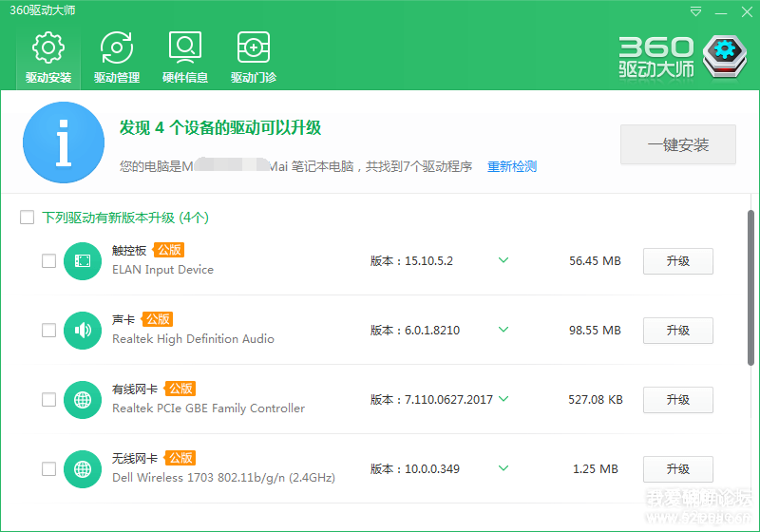Image resolution: width=760 pixels, height=532 pixels.
Task: Expand version dropdown for 无线网卡 10.0.0.349
Action: coord(503,468)
